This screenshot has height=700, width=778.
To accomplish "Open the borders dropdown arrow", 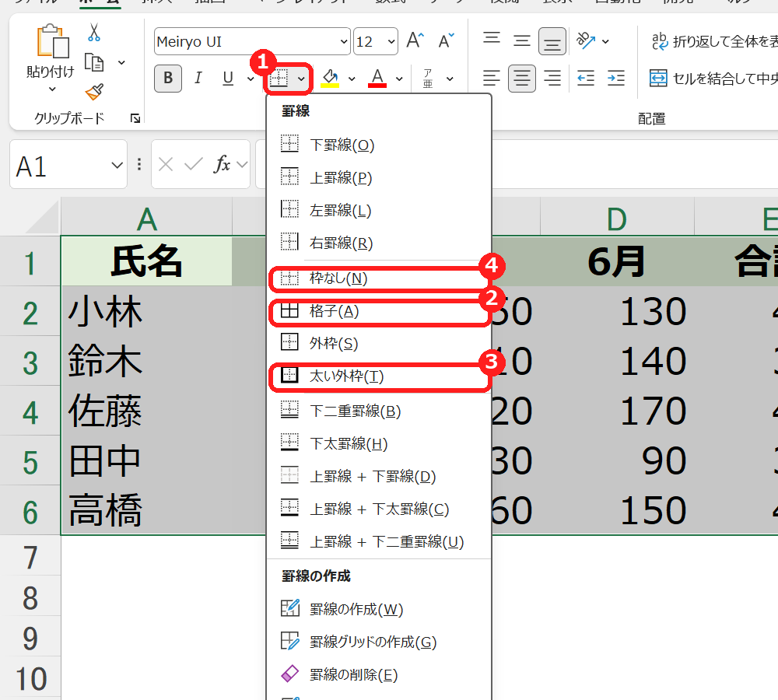I will (301, 79).
